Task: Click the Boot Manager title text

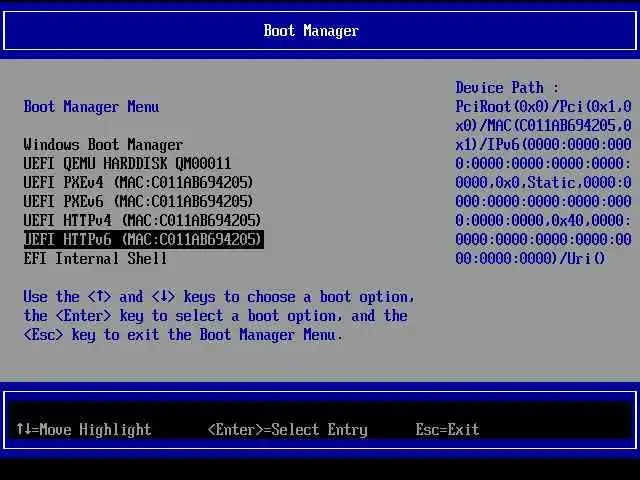Action: point(311,31)
